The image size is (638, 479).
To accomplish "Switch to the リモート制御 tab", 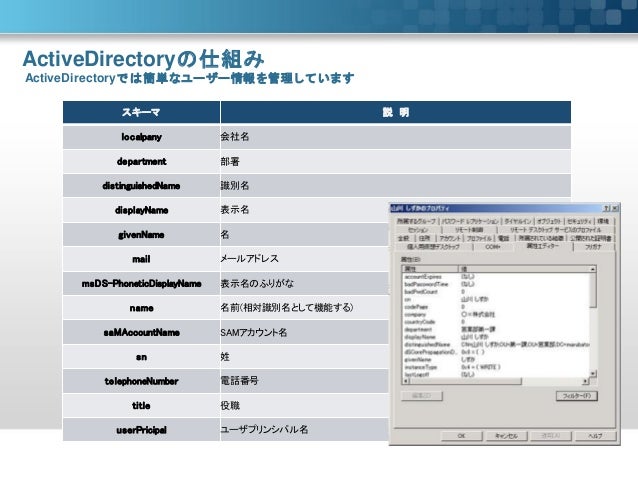I will coord(469,230).
